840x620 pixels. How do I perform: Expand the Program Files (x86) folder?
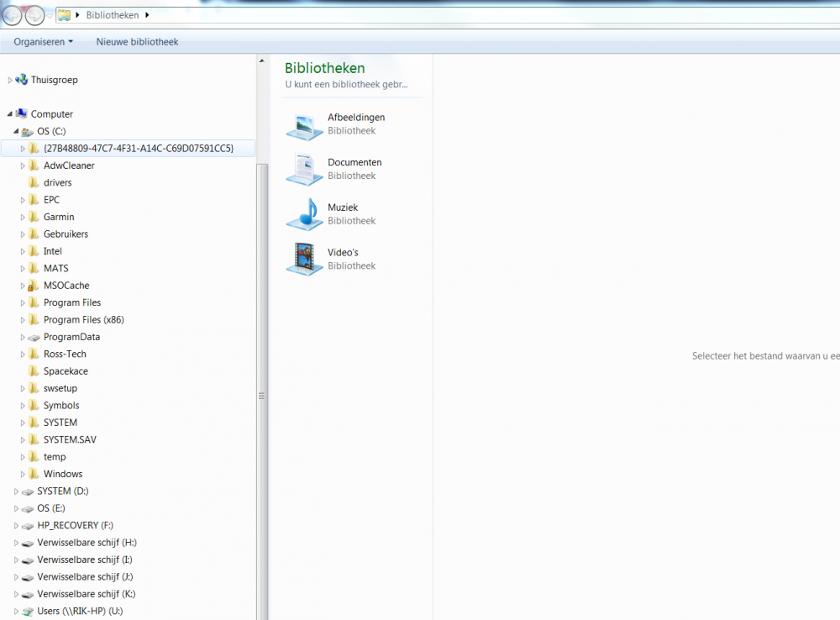[24, 320]
